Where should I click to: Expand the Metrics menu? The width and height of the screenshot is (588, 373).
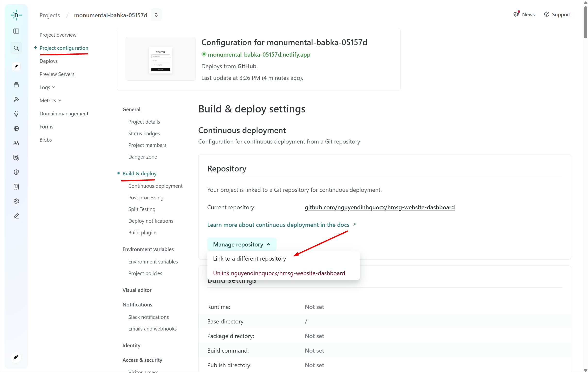point(50,101)
